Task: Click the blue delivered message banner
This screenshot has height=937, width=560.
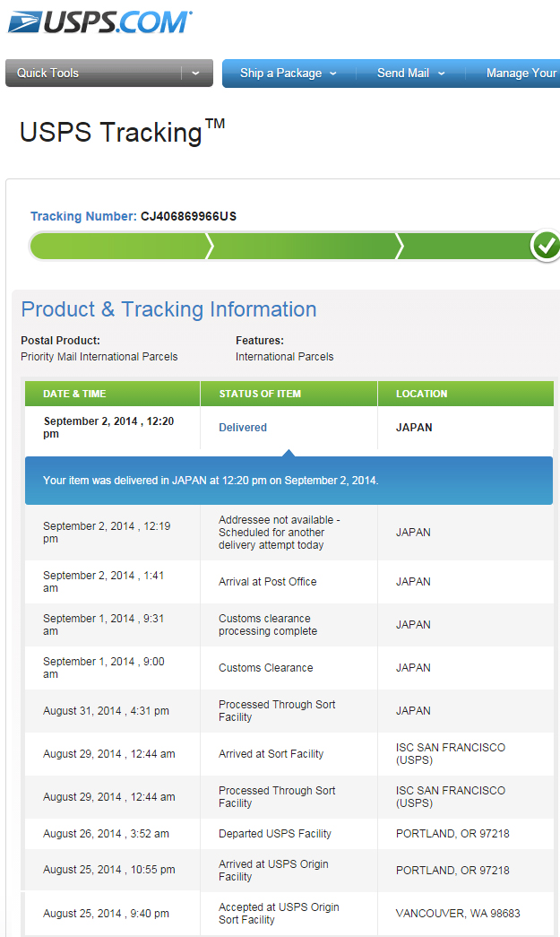Action: coord(289,481)
